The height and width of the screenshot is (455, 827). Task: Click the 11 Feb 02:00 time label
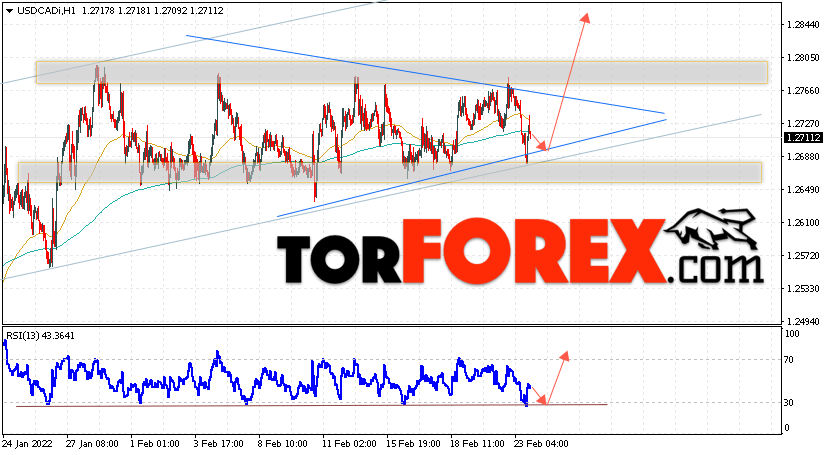tap(349, 443)
